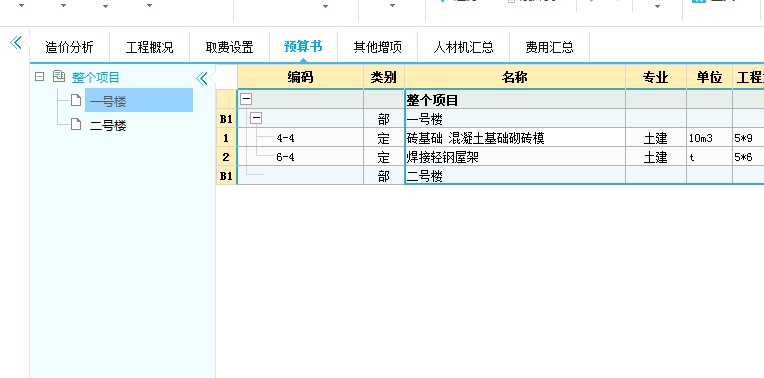Select the 预算书 tab
764x378 pixels.
pos(303,47)
